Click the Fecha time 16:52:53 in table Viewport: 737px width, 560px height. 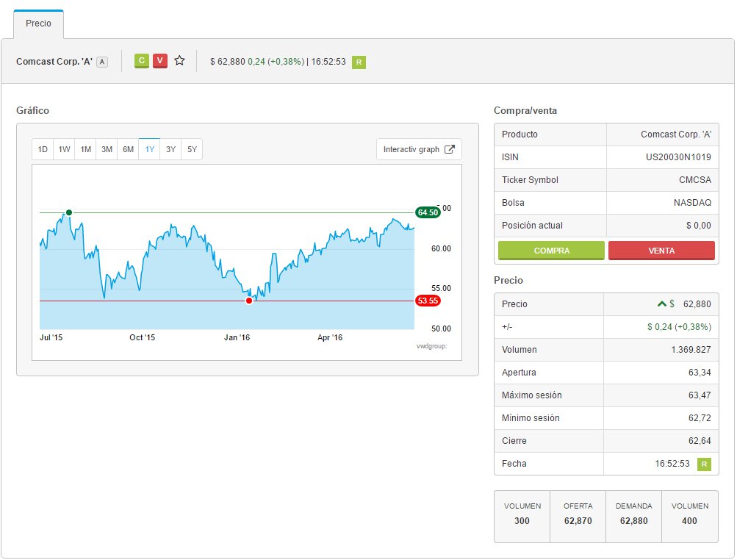[x=672, y=464]
